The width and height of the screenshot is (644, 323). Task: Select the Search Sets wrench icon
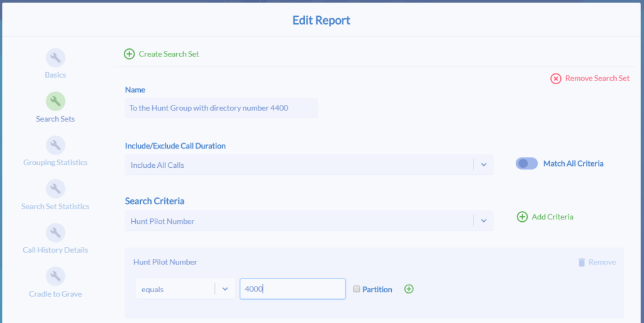55,101
